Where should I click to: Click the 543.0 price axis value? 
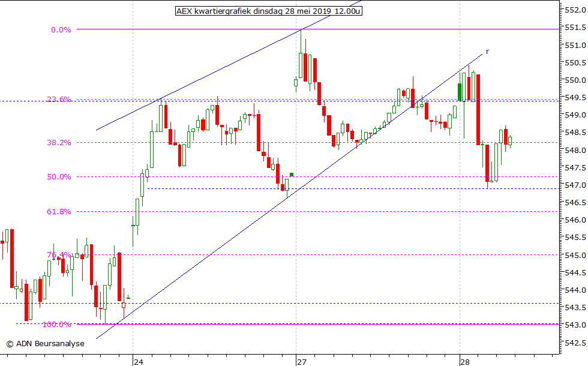point(575,325)
